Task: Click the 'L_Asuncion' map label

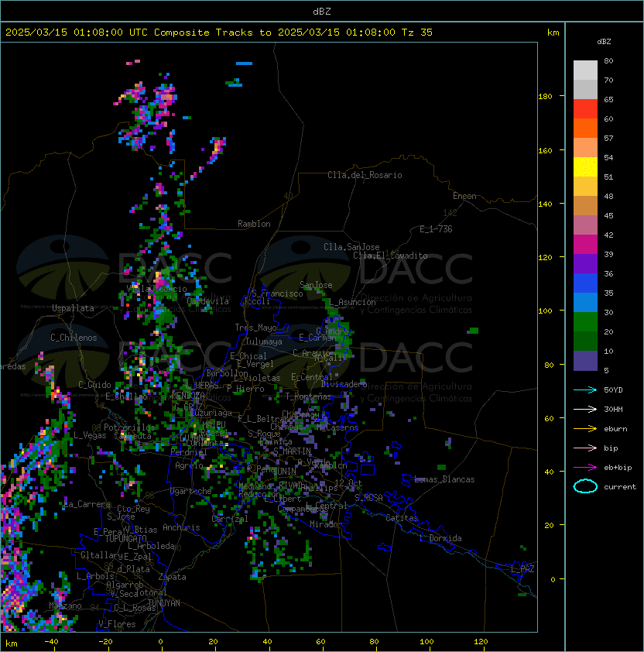Action: 352,302
